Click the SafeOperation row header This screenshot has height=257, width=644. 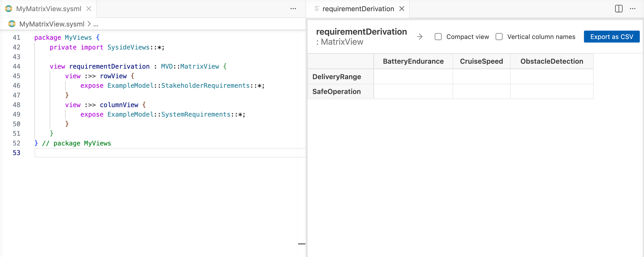click(x=341, y=92)
